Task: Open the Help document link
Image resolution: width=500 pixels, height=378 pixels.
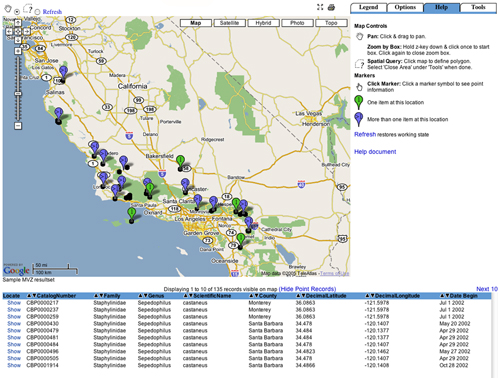Action: [375, 152]
